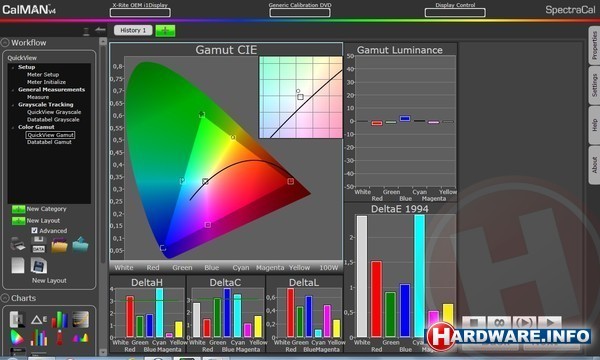Click the green add history tab button
Image resolution: width=600 pixels, height=360 pixels.
click(x=165, y=31)
